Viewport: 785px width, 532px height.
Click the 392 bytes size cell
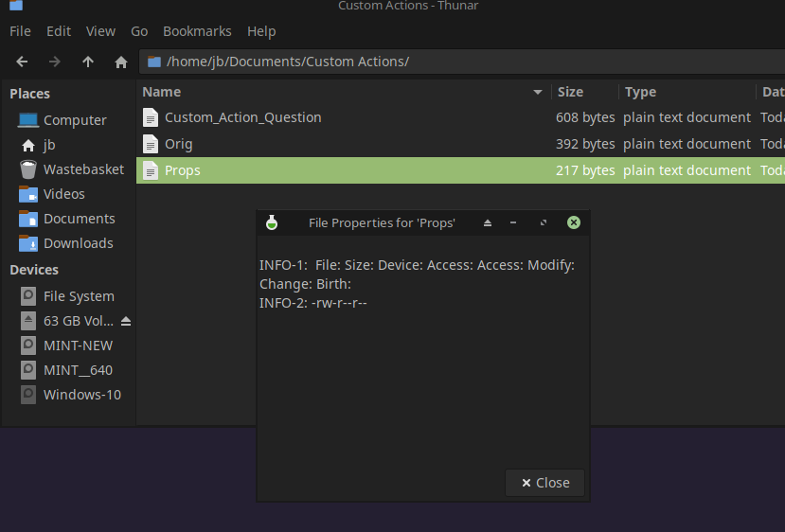point(585,144)
